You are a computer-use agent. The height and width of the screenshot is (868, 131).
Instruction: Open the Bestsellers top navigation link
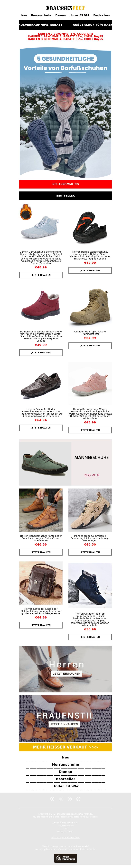pos(101,15)
